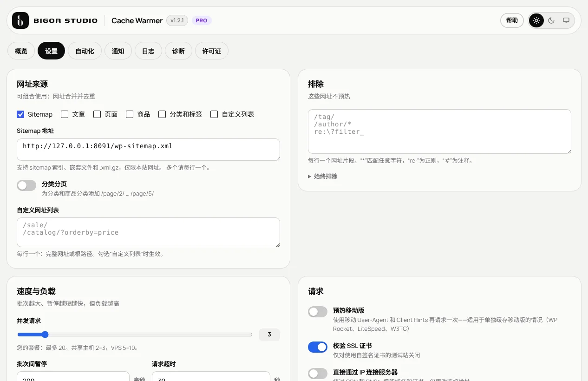Click the 请求 section heading
Image resolution: width=588 pixels, height=381 pixels.
316,291
